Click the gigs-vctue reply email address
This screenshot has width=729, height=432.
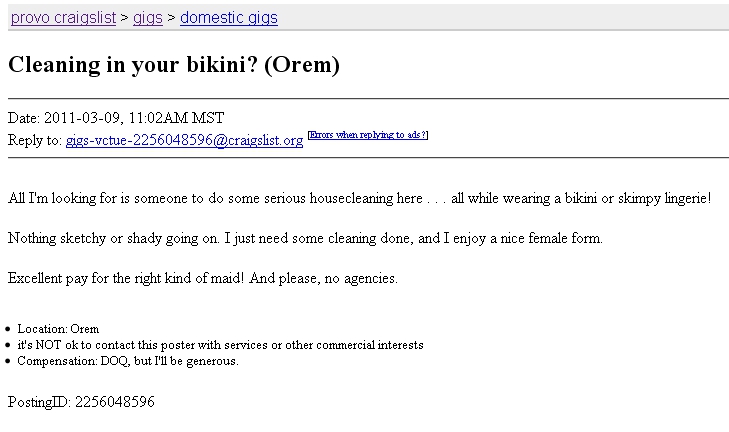(x=185, y=140)
